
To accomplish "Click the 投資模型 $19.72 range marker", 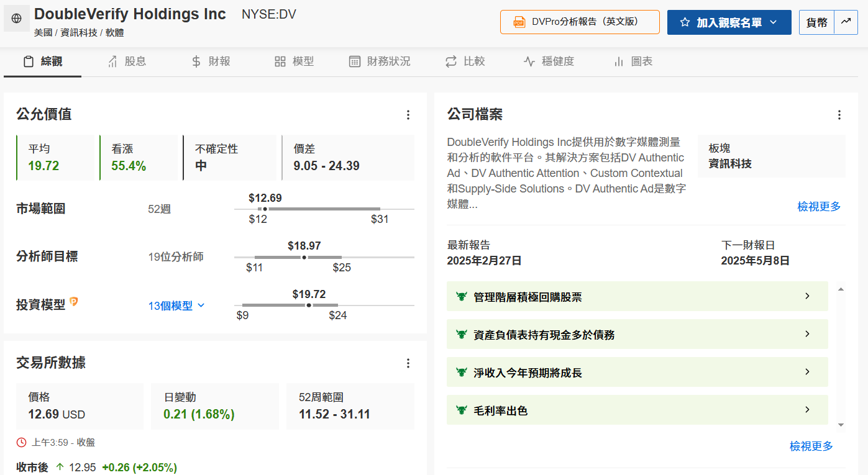I will pyautogui.click(x=309, y=305).
